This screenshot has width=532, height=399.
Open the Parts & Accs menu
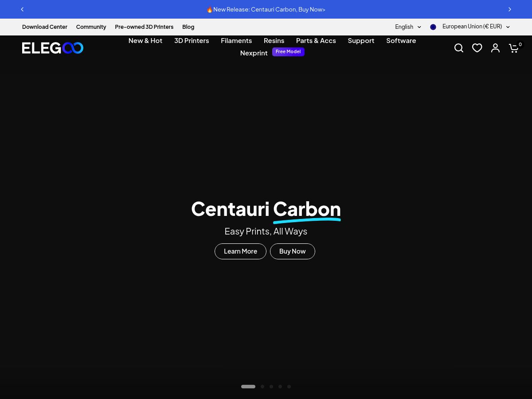click(316, 40)
